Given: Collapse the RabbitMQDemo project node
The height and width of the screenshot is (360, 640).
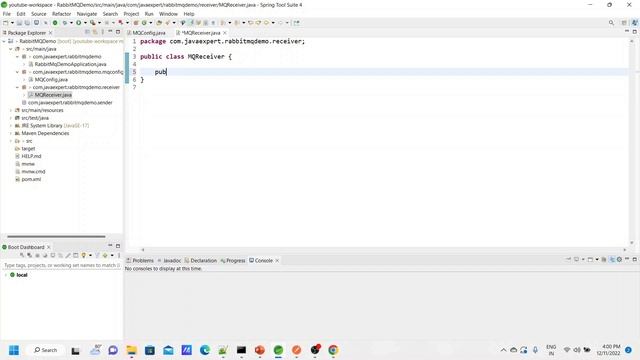Looking at the screenshot, I should pos(4,41).
